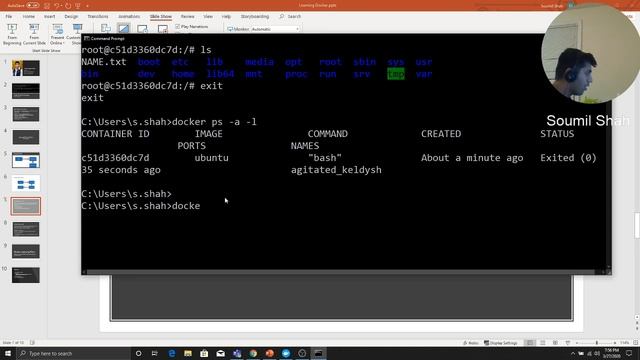640x360 pixels.
Task: Open the Insert tab
Action: click(x=49, y=16)
